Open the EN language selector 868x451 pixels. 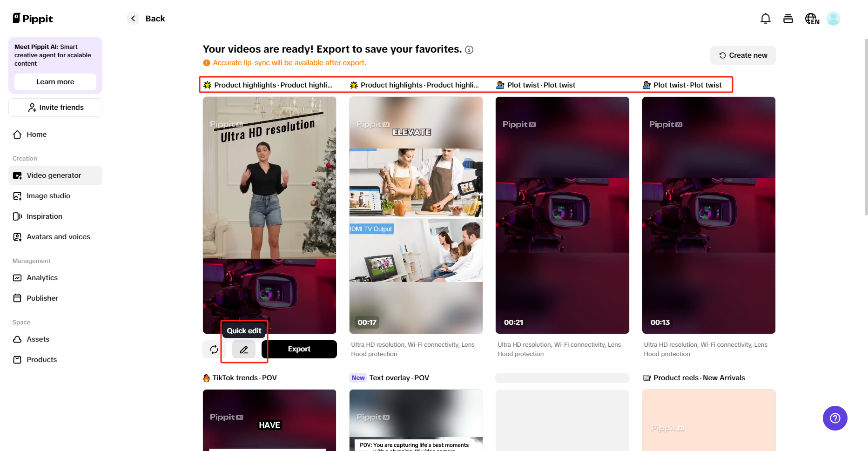pos(812,18)
